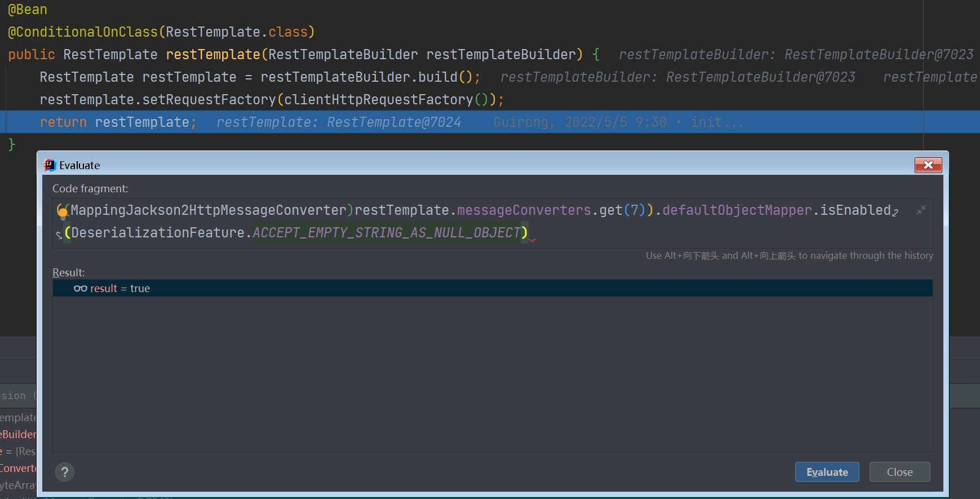980x499 pixels.
Task: Close the Evaluate window with the red X
Action: click(x=928, y=165)
